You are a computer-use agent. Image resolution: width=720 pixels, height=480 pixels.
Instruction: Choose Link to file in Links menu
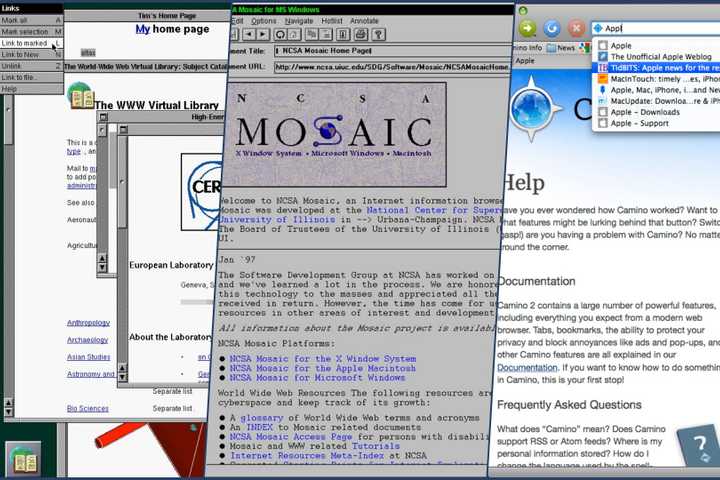coord(32,78)
